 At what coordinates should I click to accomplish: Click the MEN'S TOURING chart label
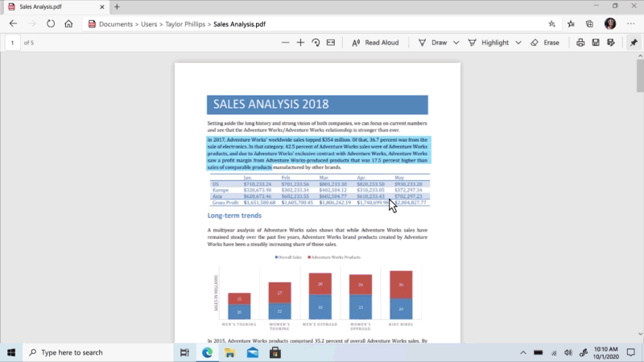click(239, 324)
